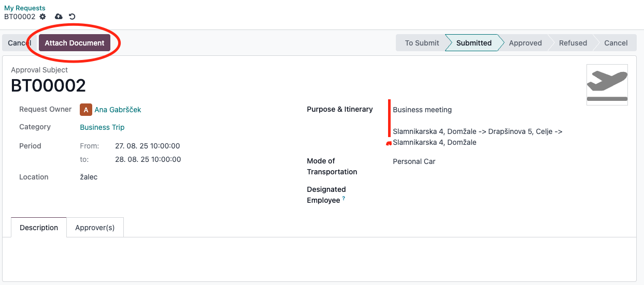Viewport: 644px width, 285px height.
Task: Go back to My Requests
Action: click(x=25, y=8)
